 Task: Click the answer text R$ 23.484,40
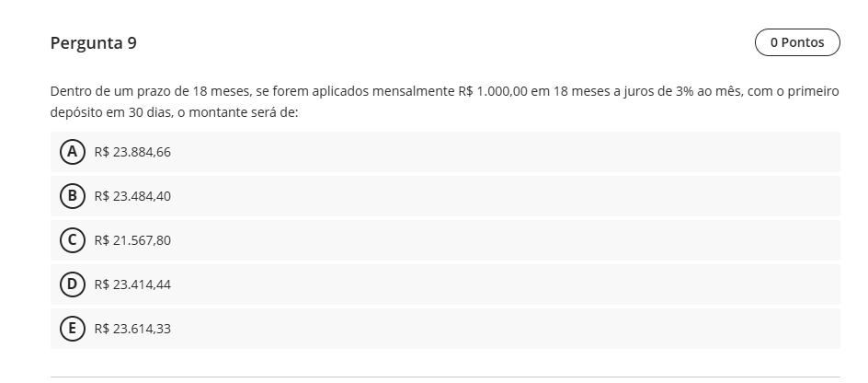point(132,196)
